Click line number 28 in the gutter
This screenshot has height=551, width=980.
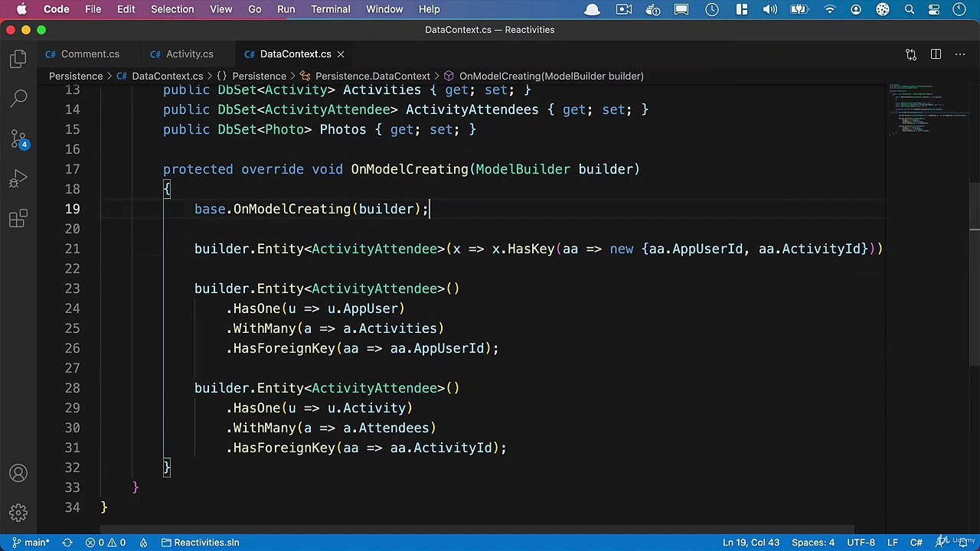[72, 388]
